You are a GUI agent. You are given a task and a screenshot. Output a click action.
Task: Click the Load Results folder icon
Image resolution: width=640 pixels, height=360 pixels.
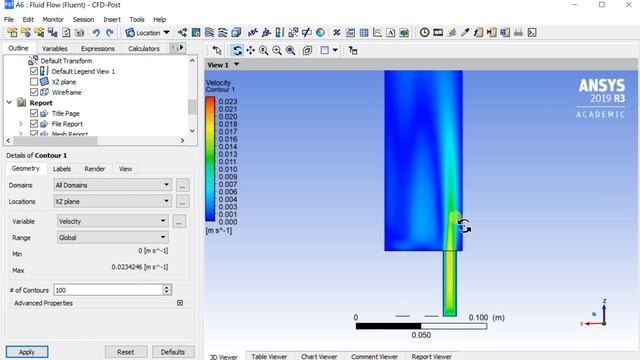coord(12,33)
